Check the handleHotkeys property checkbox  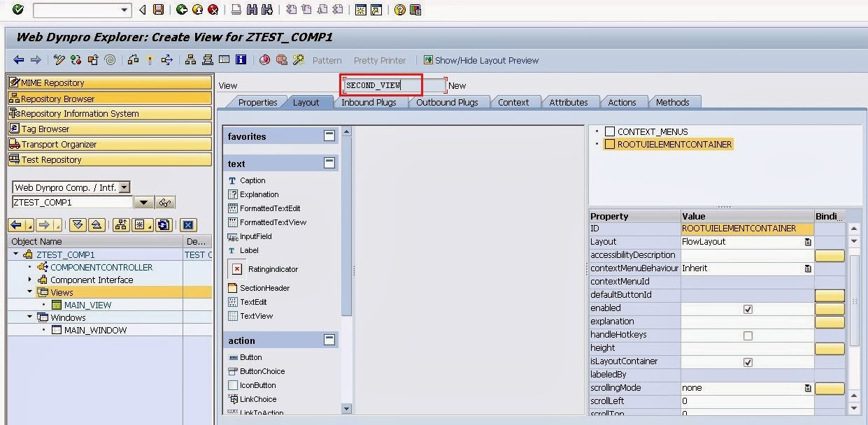coord(748,336)
